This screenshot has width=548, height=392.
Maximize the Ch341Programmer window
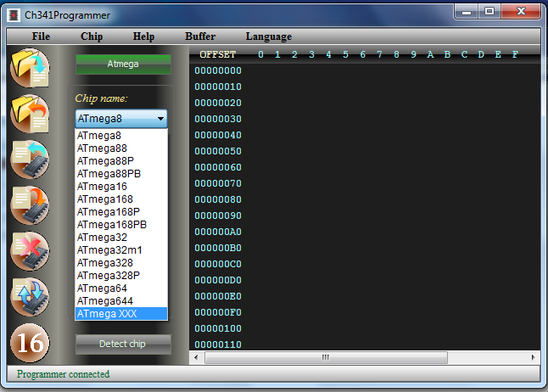click(489, 12)
